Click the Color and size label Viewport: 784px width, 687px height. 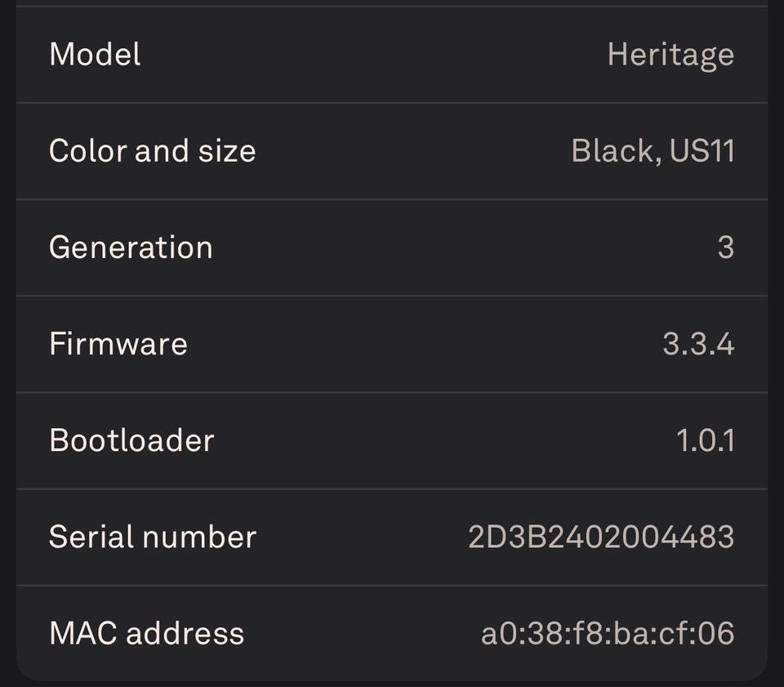[152, 151]
